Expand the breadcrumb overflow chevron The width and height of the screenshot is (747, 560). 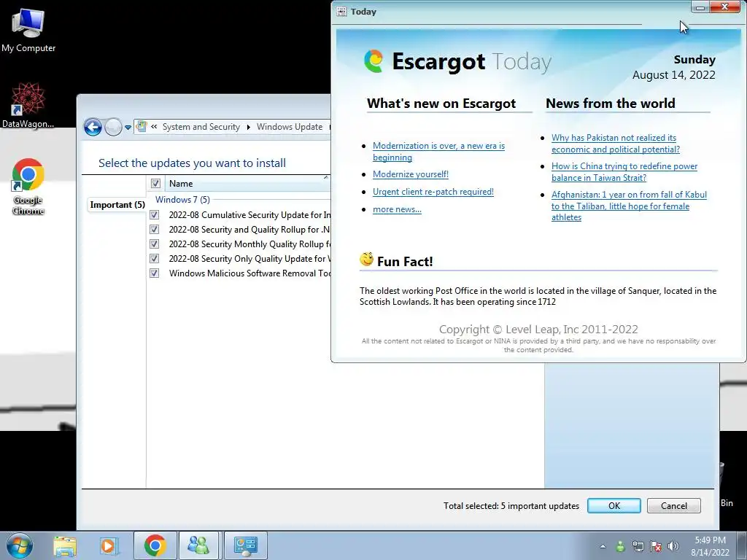154,127
